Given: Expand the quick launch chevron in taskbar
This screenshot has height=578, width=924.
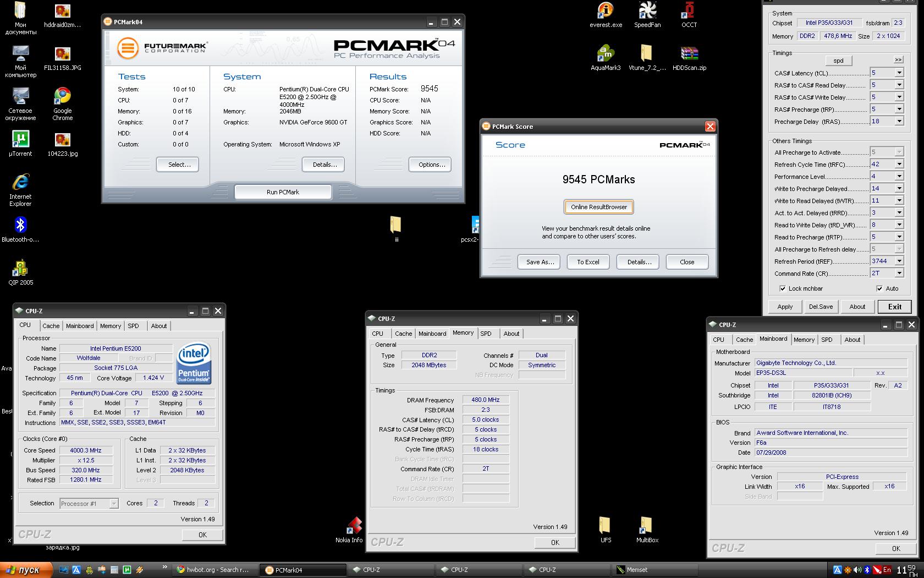Looking at the screenshot, I should [x=164, y=567].
